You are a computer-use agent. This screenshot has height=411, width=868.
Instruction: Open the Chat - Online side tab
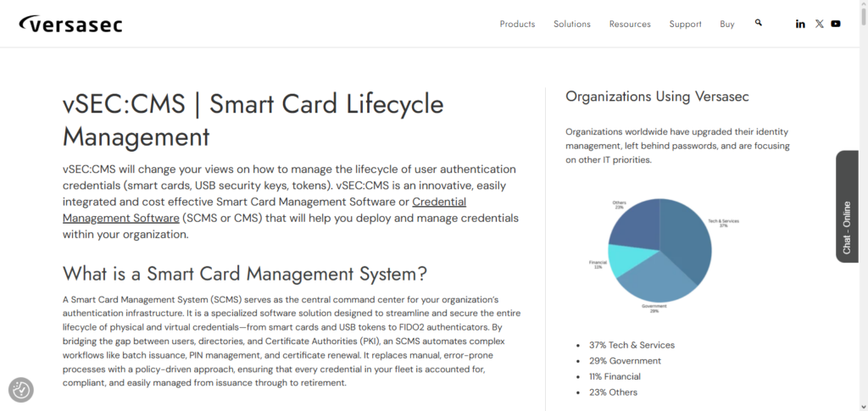tap(847, 206)
